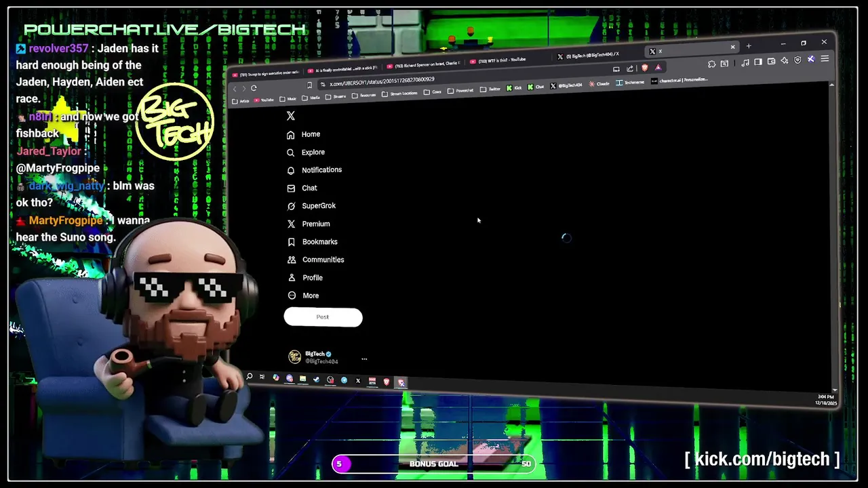868x488 pixels.
Task: Open Chat messages in the X sidebar
Action: click(302, 188)
